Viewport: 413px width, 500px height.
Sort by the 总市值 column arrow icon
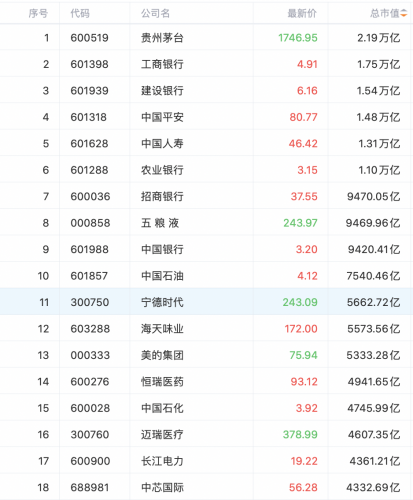click(x=404, y=13)
